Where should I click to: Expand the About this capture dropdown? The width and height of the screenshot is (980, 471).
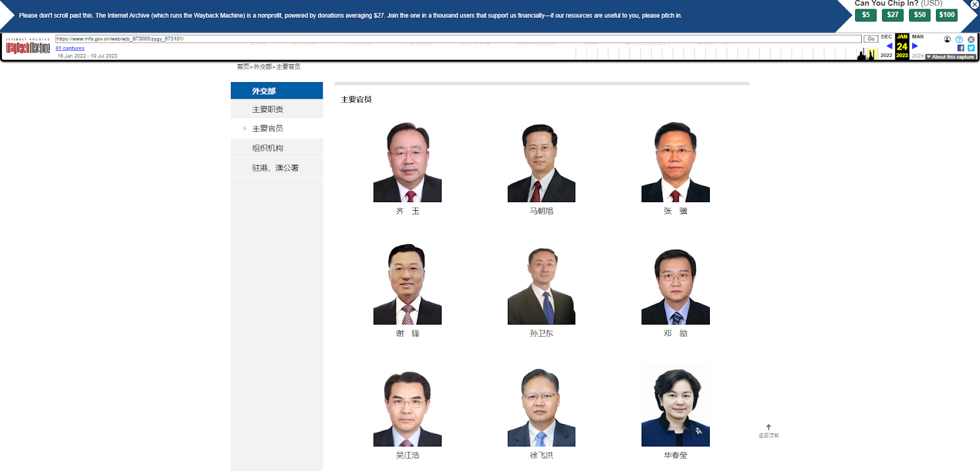coord(951,57)
